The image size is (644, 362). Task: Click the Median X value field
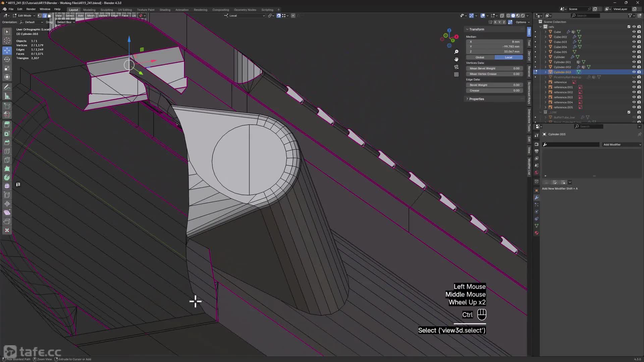point(494,42)
